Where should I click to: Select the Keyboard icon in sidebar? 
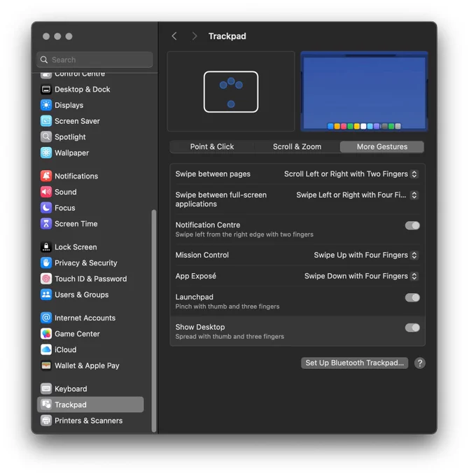click(x=45, y=388)
